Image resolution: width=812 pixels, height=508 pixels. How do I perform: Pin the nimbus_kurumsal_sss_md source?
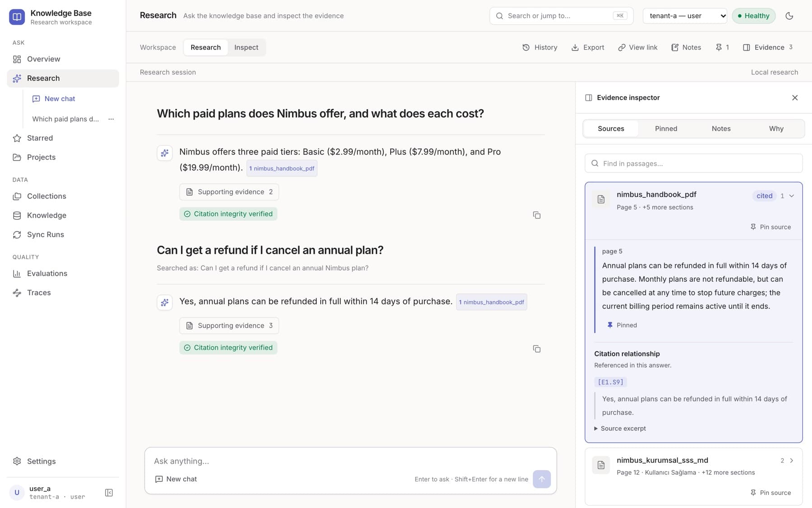tap(770, 493)
